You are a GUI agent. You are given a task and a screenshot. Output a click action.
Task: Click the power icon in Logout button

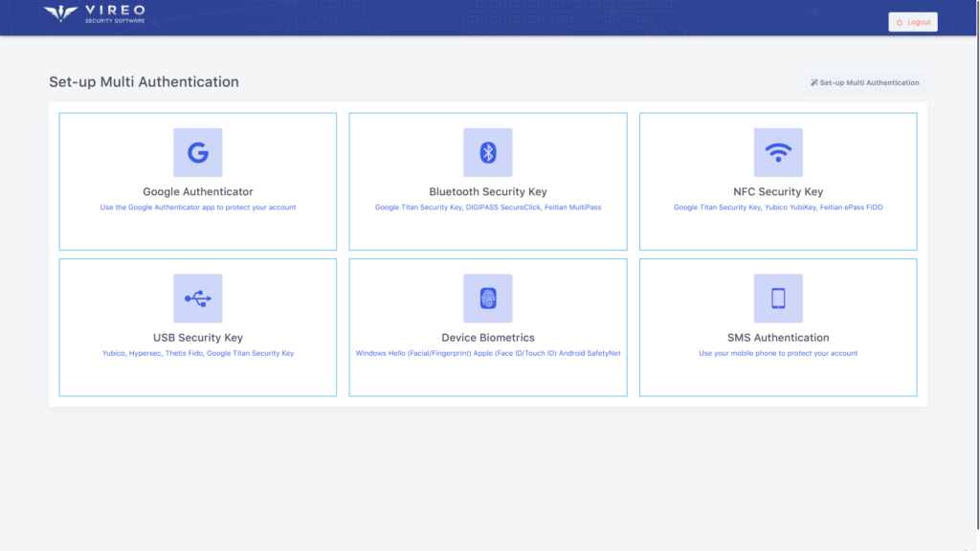click(900, 23)
